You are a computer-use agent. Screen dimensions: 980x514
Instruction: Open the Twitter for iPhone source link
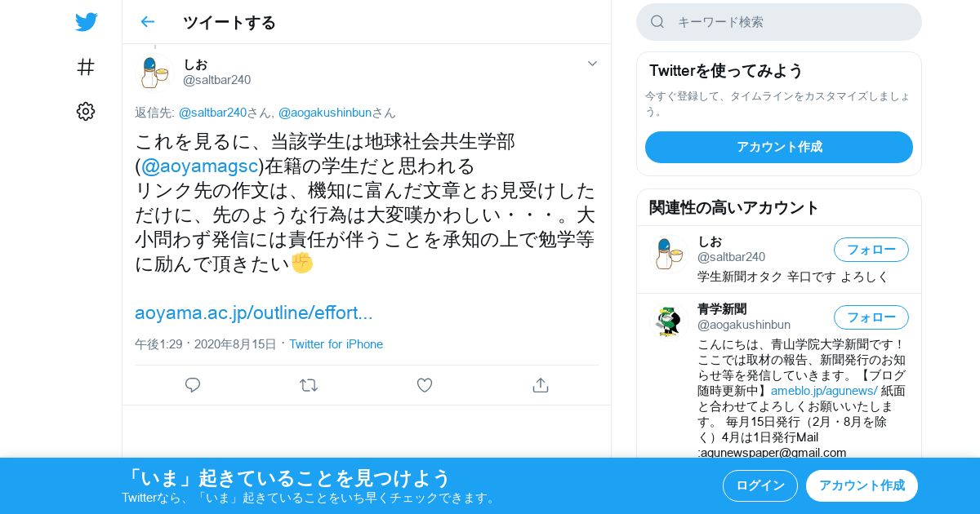pyautogui.click(x=336, y=344)
